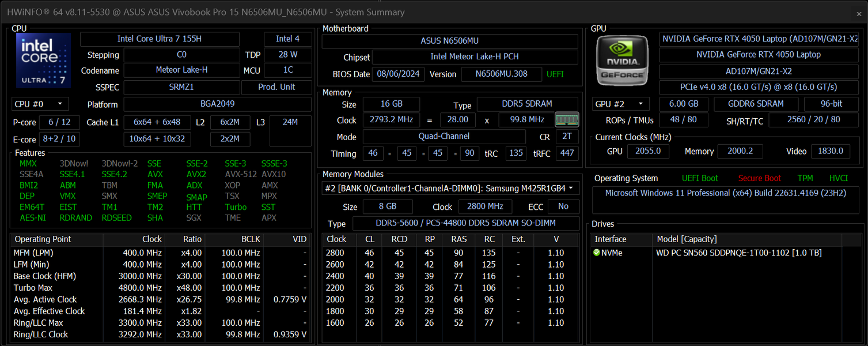Click the red Secure Boot indicator
This screenshot has width=868, height=346.
tap(760, 178)
